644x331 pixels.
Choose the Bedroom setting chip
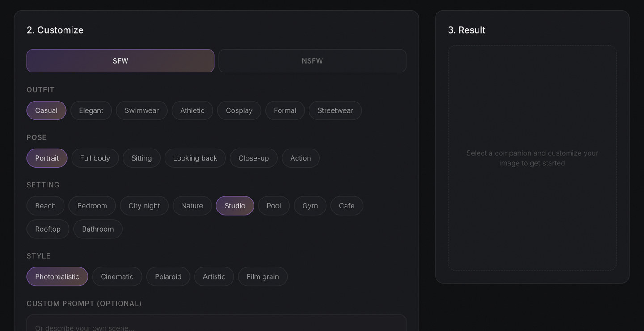pos(92,206)
